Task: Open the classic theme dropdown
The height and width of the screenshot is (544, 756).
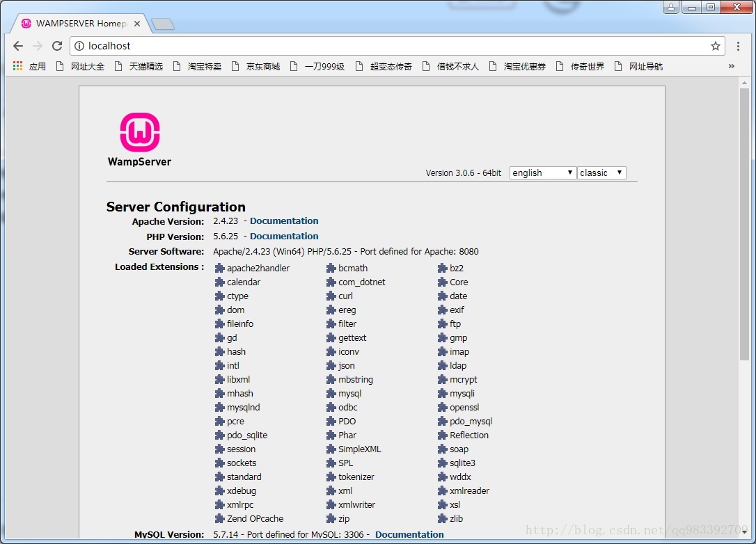Action: [x=601, y=173]
